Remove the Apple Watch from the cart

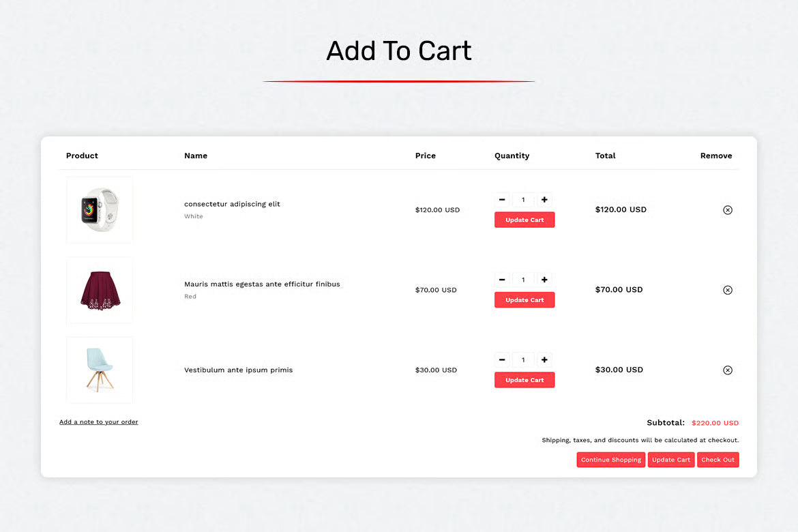point(728,209)
